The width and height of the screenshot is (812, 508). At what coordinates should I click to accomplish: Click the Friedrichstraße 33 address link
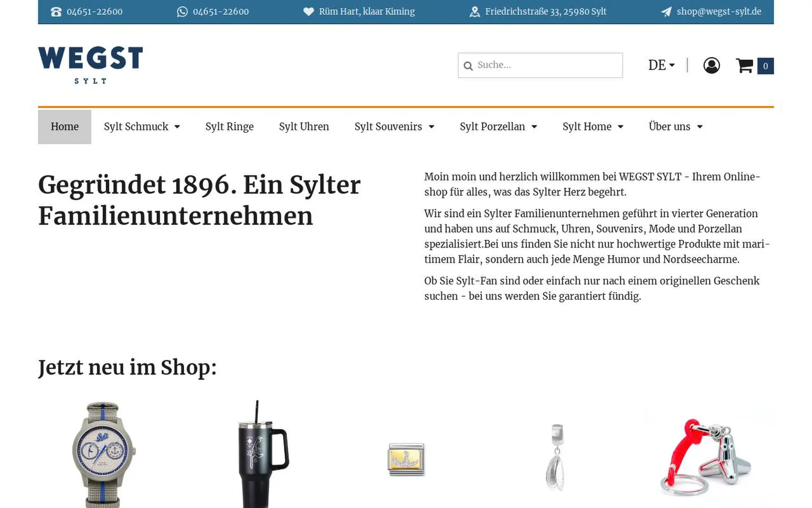(x=546, y=12)
